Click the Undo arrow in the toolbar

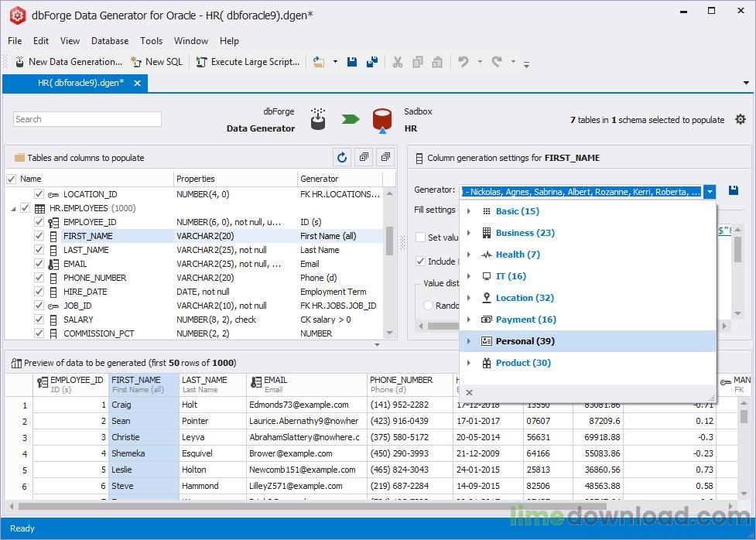(464, 62)
